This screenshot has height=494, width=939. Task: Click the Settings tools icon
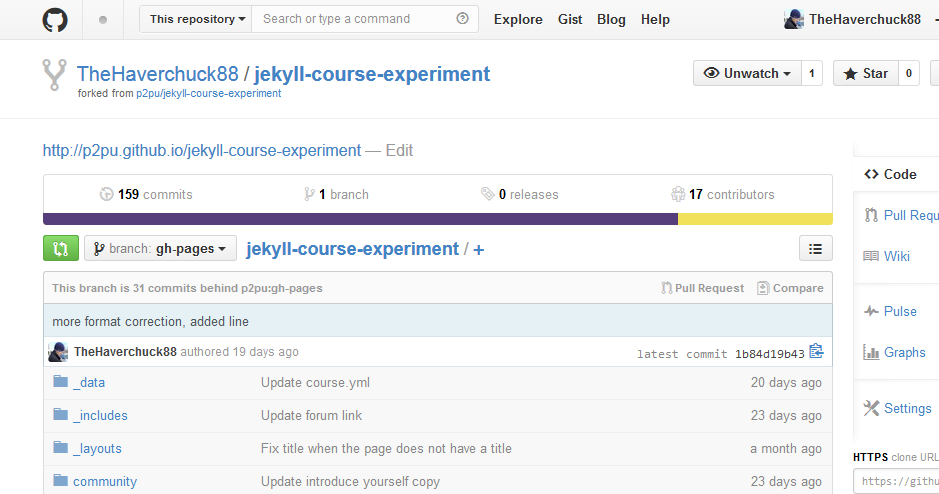(x=871, y=408)
